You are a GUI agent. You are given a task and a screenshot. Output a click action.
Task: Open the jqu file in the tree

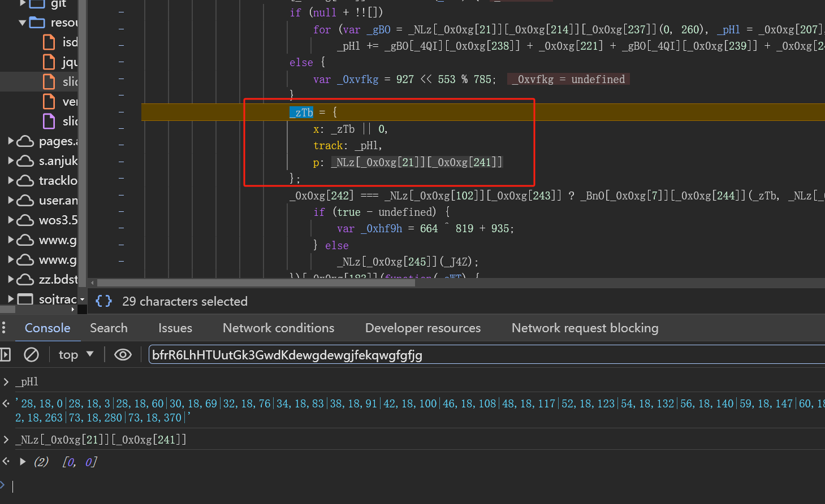(70, 62)
